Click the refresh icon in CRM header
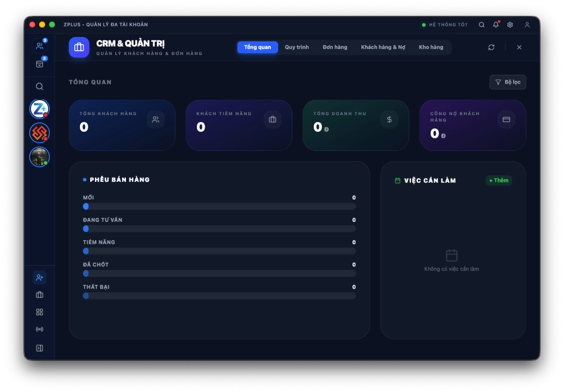Screen dimensions: 564x392 [491, 47]
